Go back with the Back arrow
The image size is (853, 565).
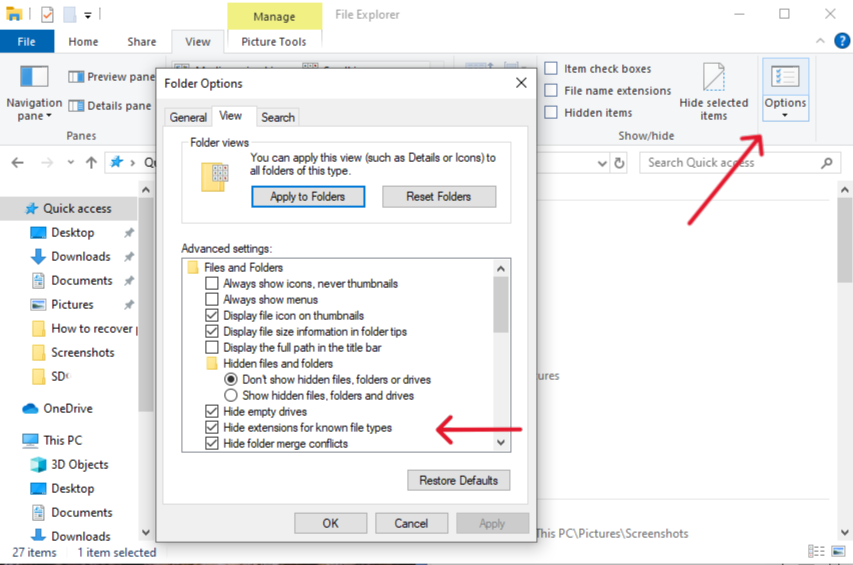[x=18, y=163]
